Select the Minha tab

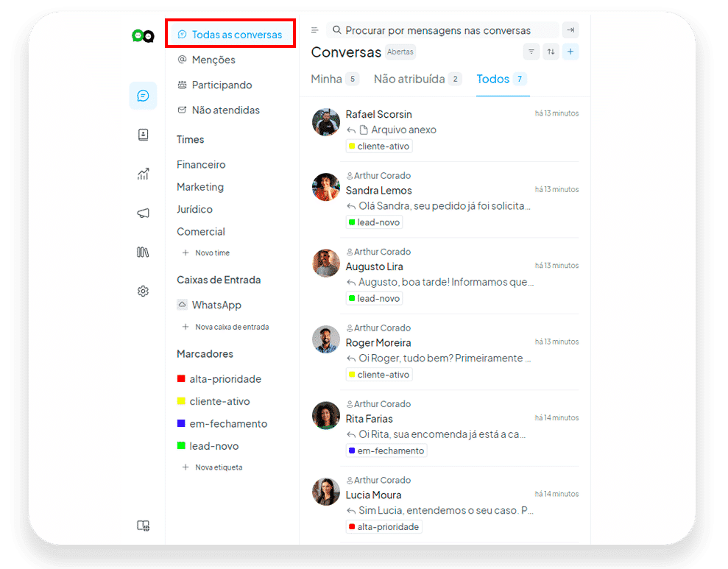pos(335,79)
